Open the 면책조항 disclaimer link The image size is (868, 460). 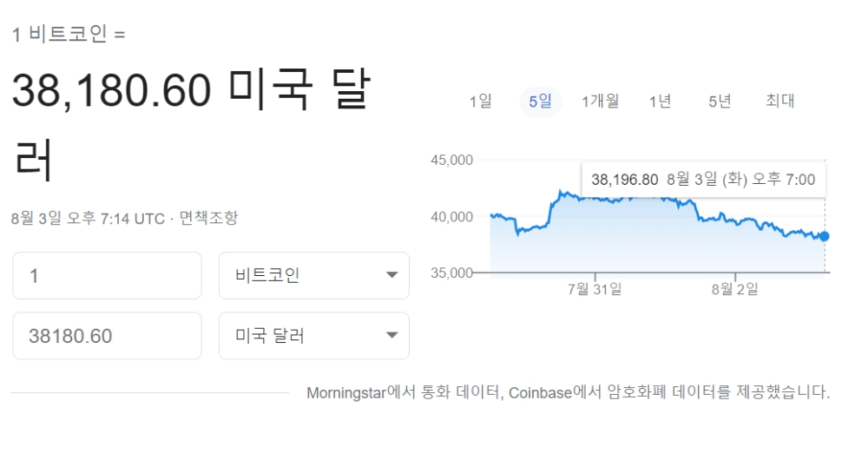point(208,218)
